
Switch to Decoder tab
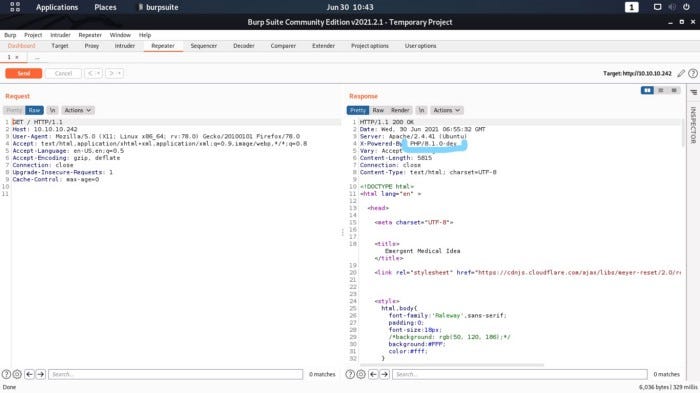click(244, 46)
